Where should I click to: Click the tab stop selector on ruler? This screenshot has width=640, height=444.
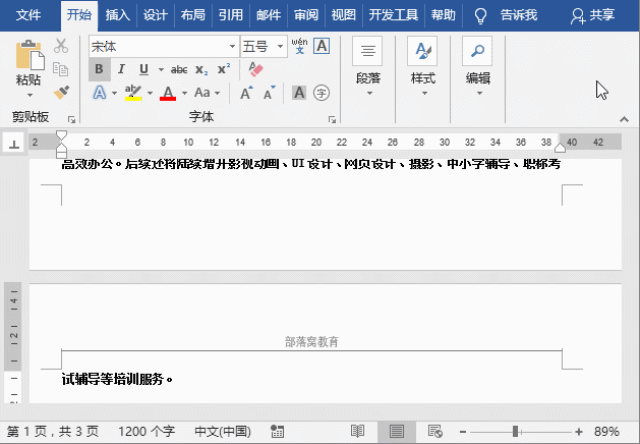point(14,143)
